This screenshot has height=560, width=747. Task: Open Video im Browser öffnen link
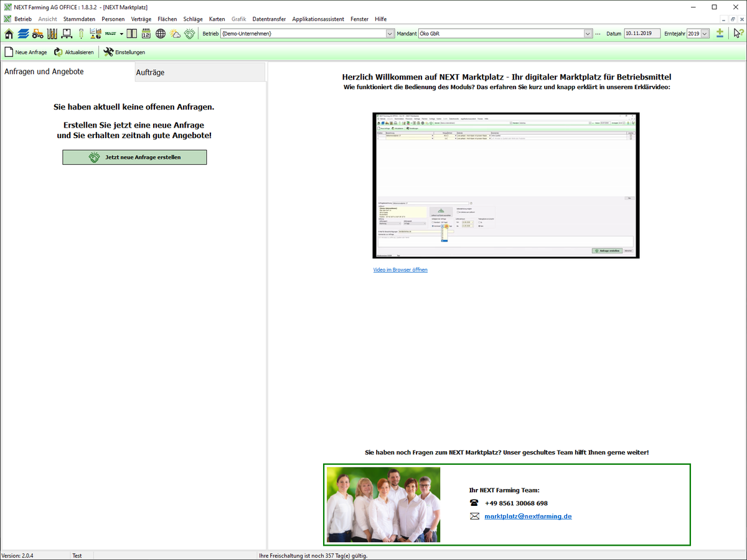coord(400,270)
